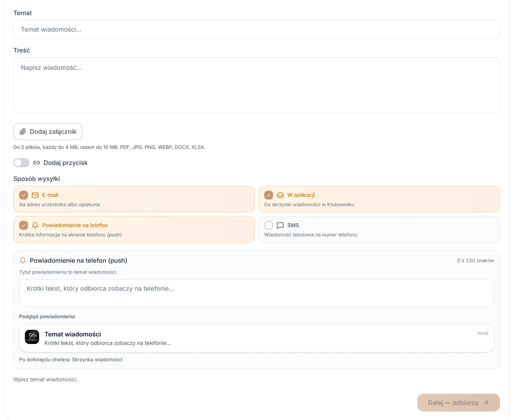Viewport: 520px width, 420px height.
Task: Click the 0 z 150 znaków counter
Action: pyautogui.click(x=475, y=260)
